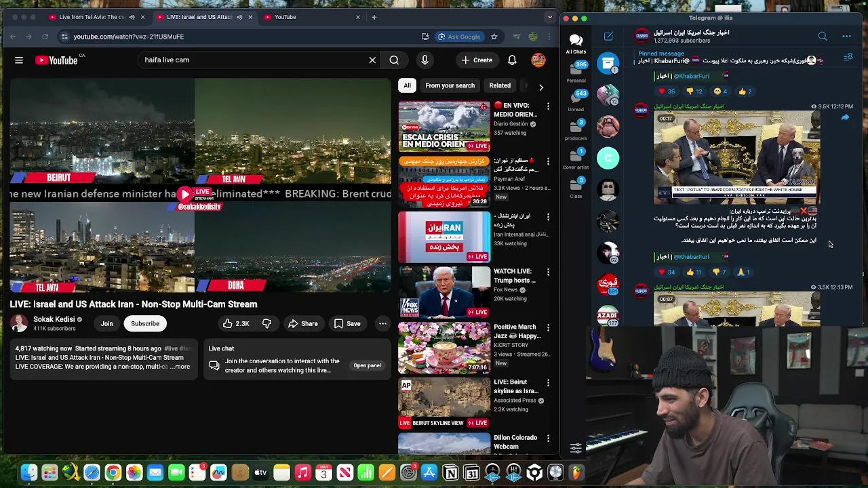This screenshot has height=488, width=868.
Task: Click the Ask Google button in address bar
Action: pos(459,37)
